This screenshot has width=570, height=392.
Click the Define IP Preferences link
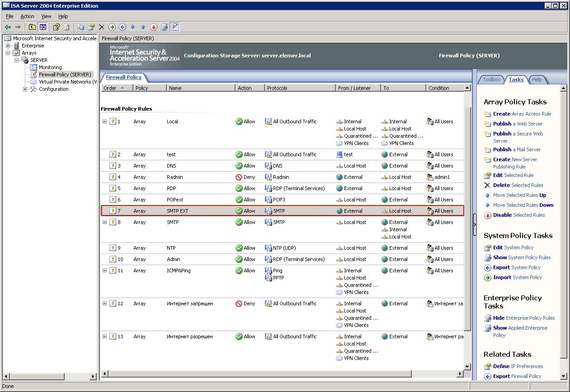point(518,366)
